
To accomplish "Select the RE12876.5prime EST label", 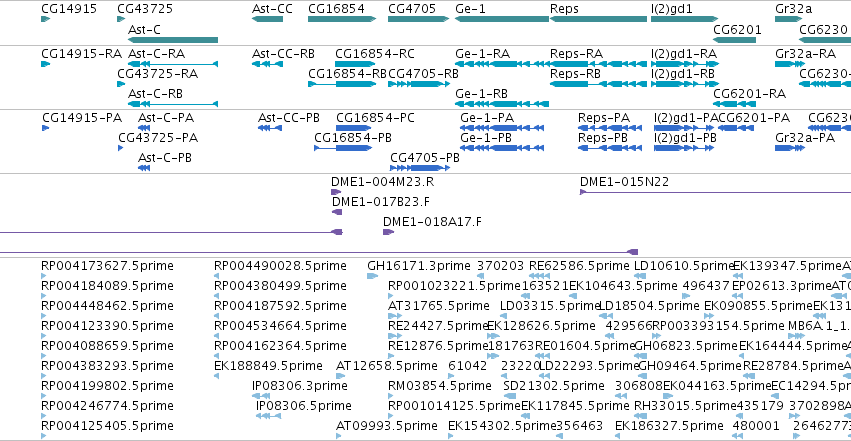I will click(x=439, y=346).
